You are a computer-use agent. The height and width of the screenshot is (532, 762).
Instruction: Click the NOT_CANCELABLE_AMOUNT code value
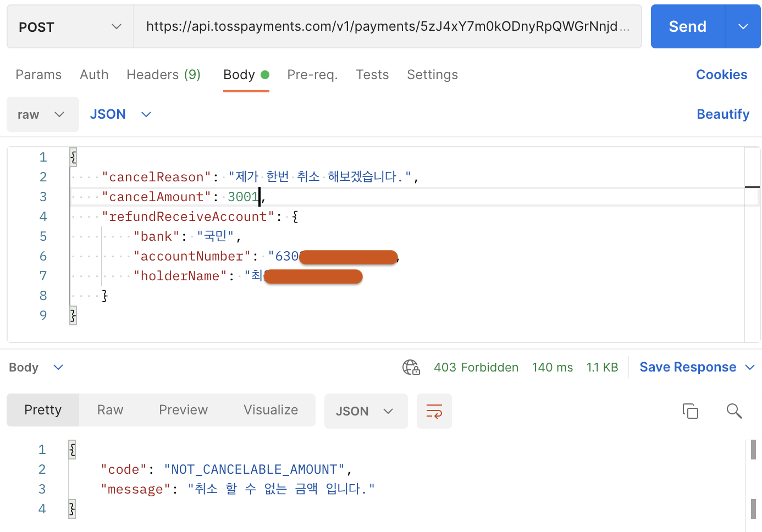pos(254,469)
